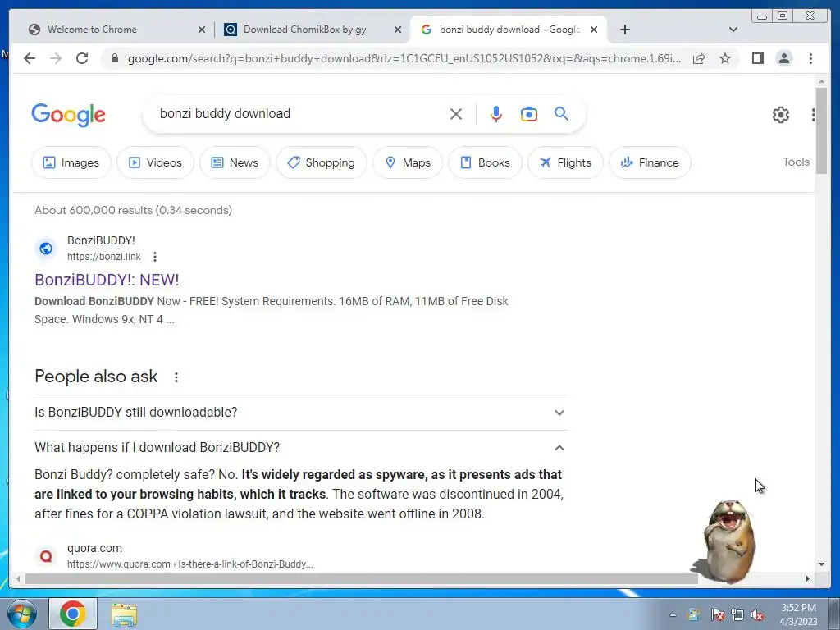Viewport: 840px width, 630px height.
Task: Click scroll right arrow at bottom
Action: 808,578
